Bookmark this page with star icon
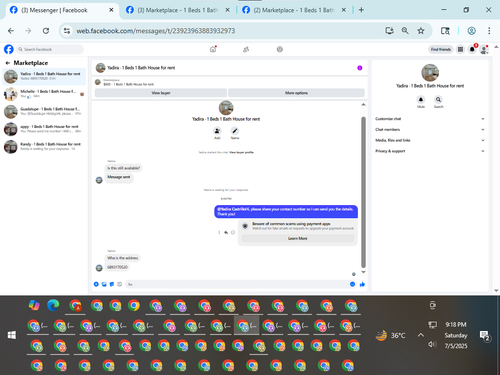This screenshot has height=375, width=500. [x=421, y=31]
